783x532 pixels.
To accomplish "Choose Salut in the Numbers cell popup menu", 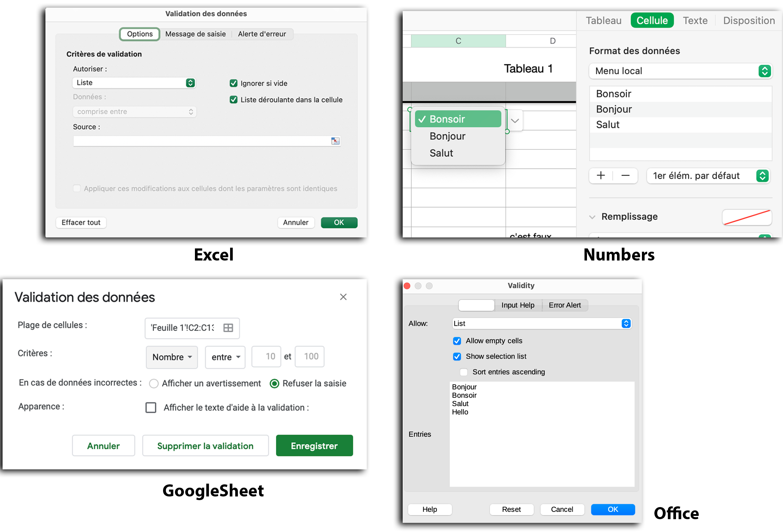I will point(458,153).
